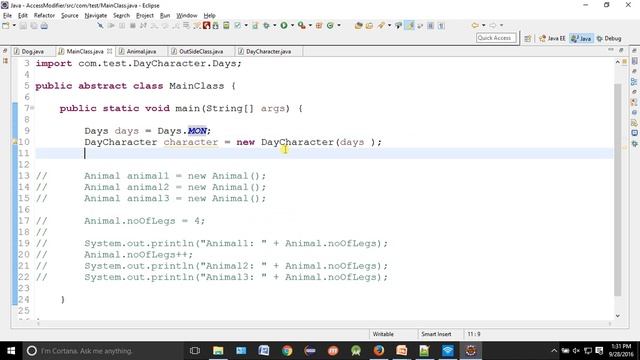Open the Forward navigation history dropdown
640x360 pixels.
pos(502,26)
